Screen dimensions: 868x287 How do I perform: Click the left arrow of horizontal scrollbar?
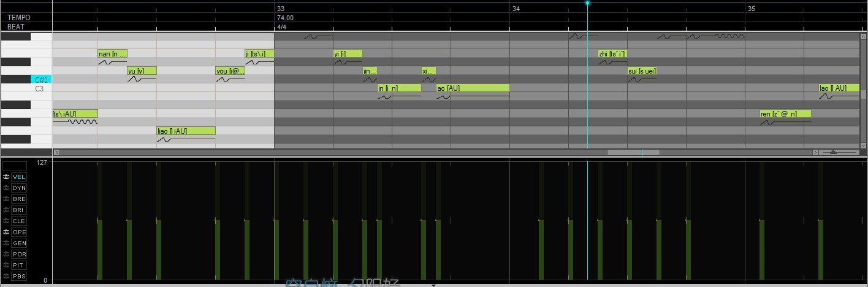pyautogui.click(x=57, y=152)
